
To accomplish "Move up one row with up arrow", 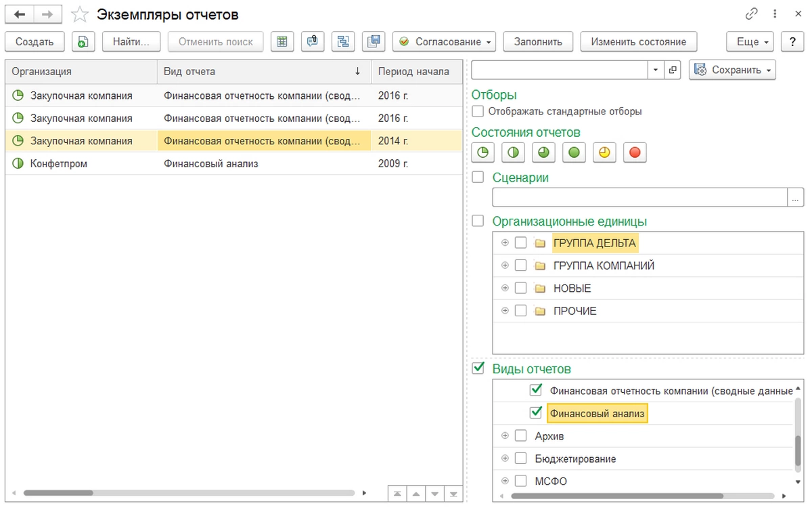I will 416,494.
